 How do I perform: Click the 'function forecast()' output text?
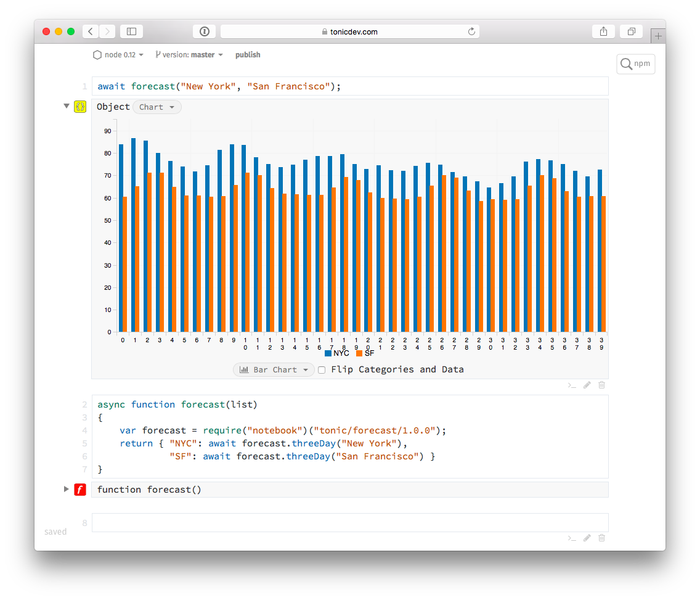click(x=149, y=490)
